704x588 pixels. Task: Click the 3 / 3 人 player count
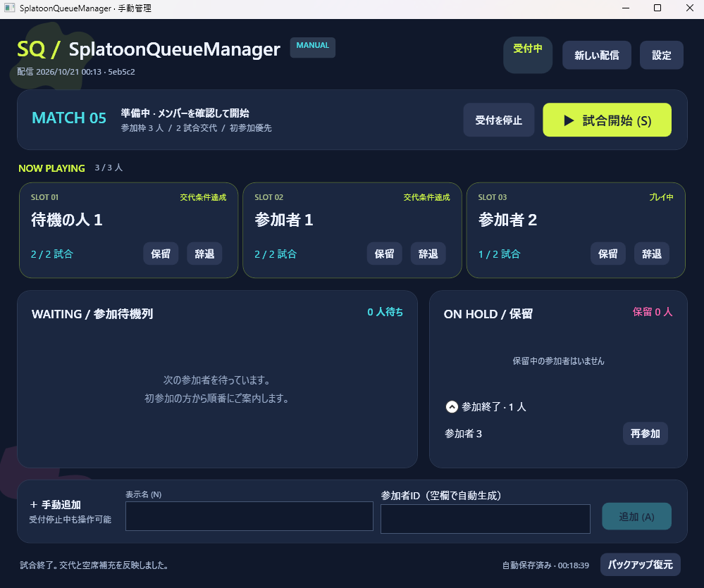109,168
